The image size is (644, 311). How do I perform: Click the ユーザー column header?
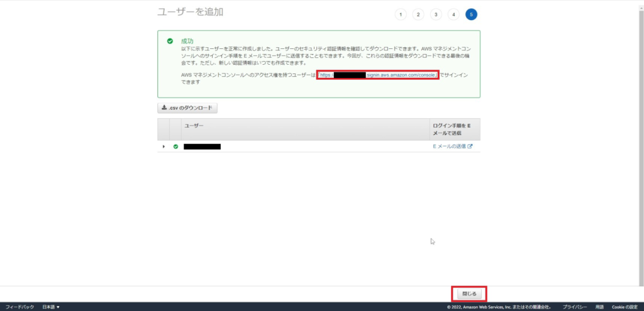click(x=194, y=126)
